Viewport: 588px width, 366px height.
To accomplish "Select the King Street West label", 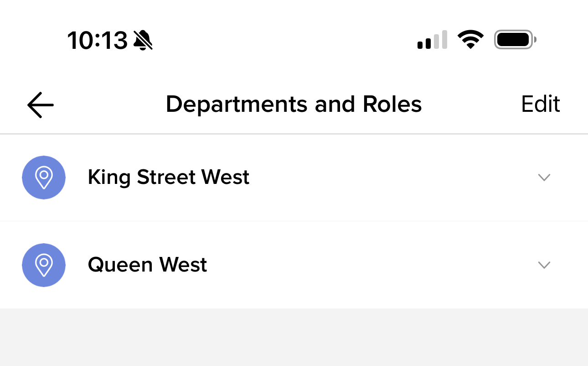I will pyautogui.click(x=169, y=177).
